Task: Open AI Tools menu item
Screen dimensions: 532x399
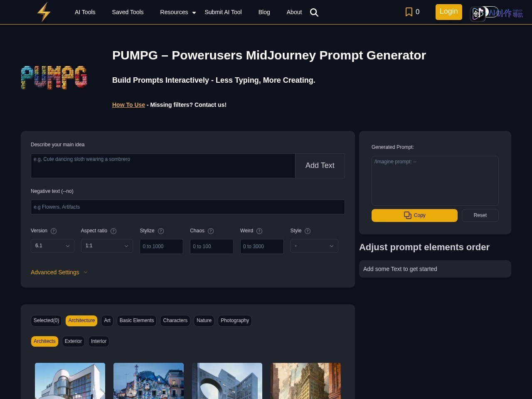Action: (85, 12)
